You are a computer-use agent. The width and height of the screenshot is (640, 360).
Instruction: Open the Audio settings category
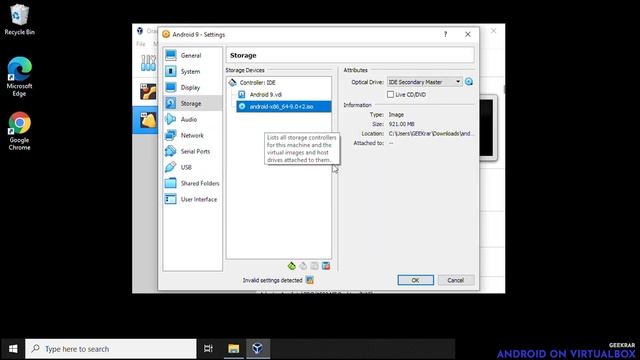193,119
